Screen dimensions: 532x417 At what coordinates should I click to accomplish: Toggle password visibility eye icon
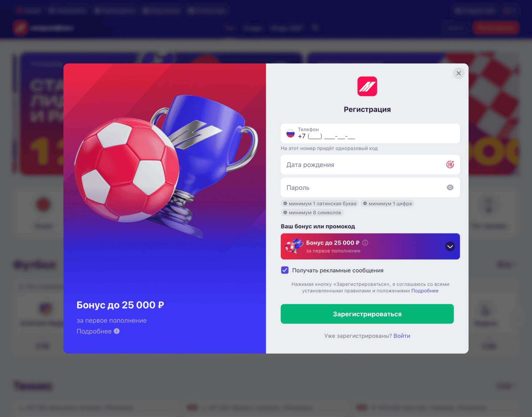pos(450,188)
